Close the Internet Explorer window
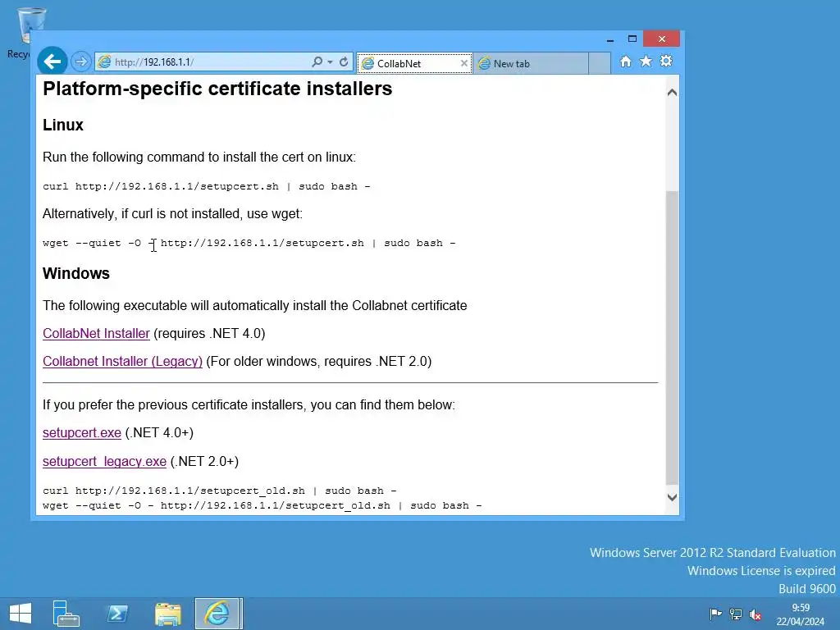The image size is (840, 630). [662, 39]
